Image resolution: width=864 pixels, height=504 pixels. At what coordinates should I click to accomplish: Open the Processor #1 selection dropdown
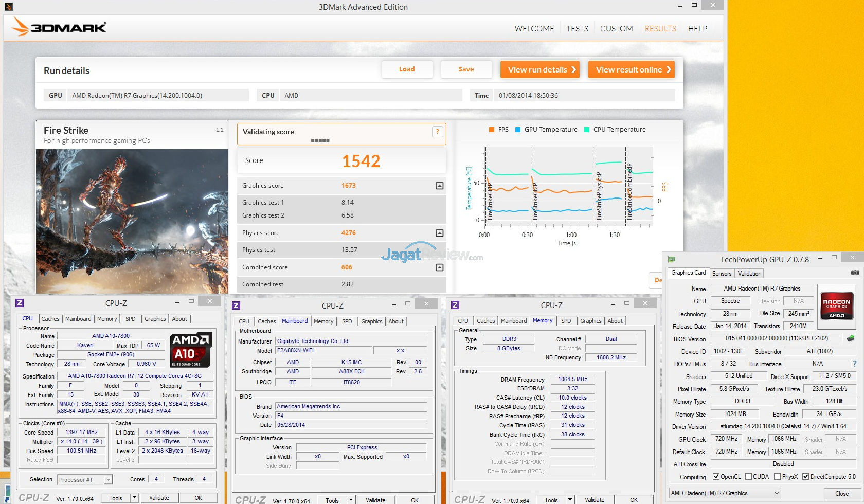click(x=85, y=480)
